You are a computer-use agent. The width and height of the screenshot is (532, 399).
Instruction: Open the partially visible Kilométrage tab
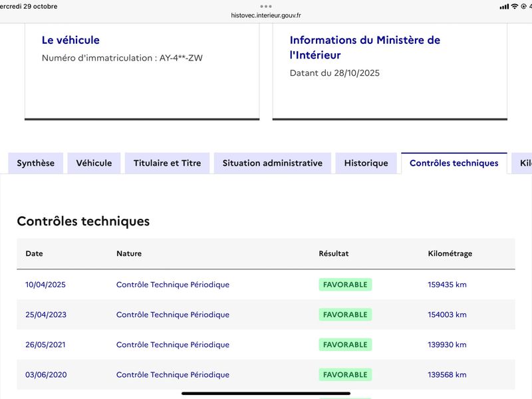[522, 163]
